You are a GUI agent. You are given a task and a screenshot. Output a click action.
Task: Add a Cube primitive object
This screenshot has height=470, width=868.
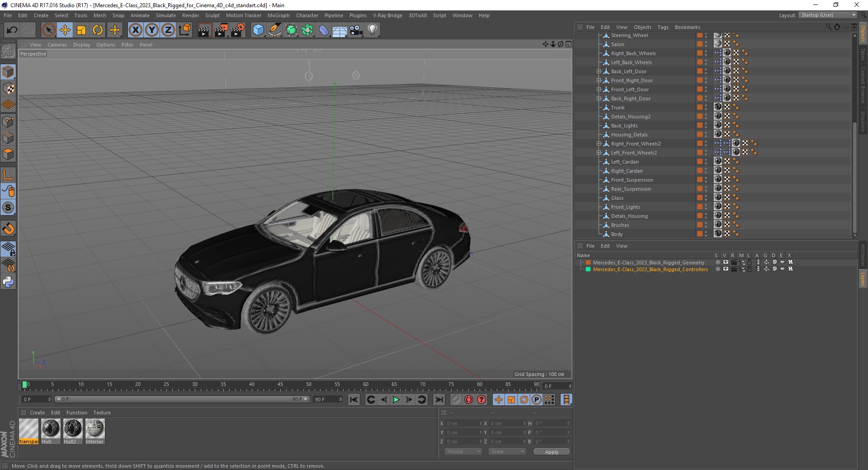258,30
